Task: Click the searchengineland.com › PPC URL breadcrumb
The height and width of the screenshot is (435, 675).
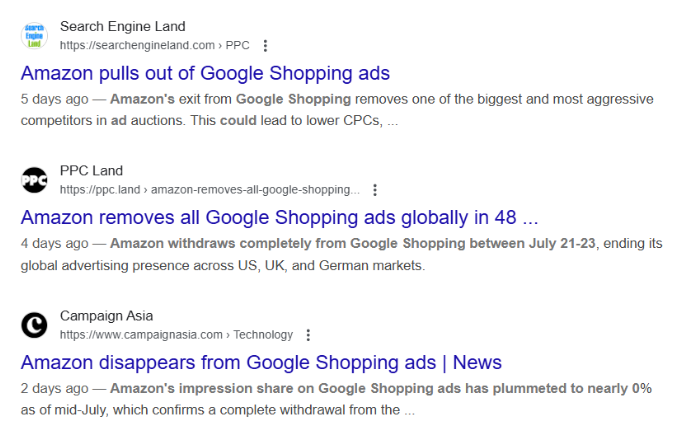Action: tap(154, 46)
